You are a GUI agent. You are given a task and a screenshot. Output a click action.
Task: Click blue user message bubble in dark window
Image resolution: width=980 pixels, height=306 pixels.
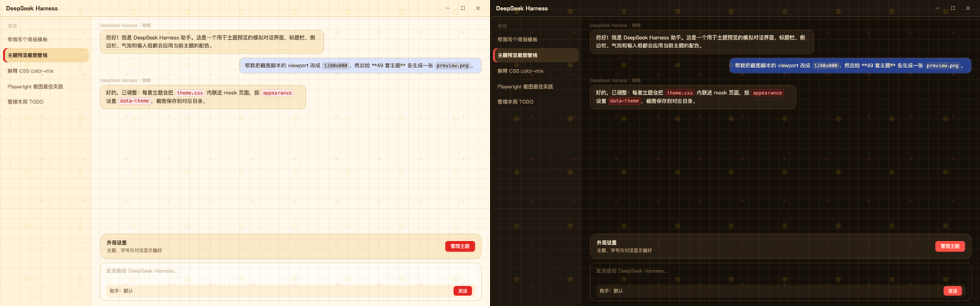(x=850, y=66)
